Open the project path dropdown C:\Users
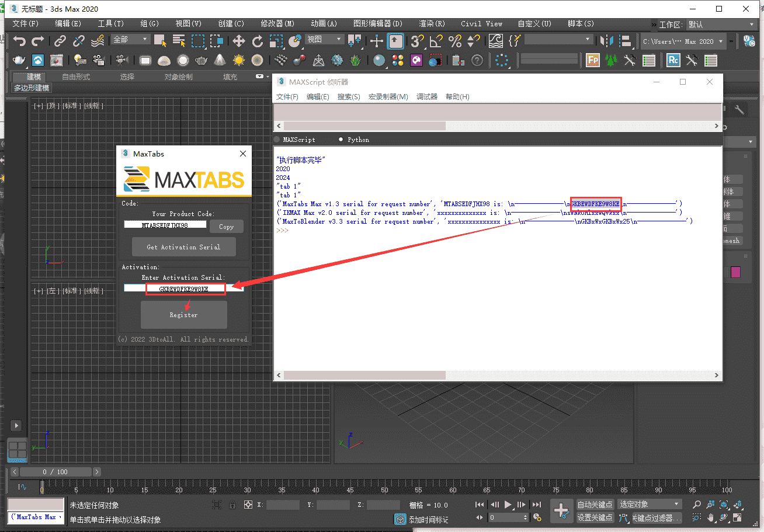 coord(683,41)
